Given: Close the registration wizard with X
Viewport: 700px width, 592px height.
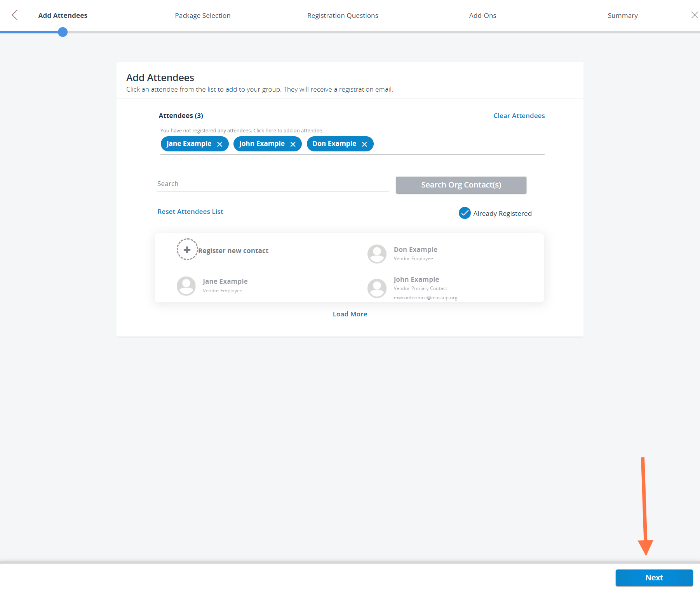Looking at the screenshot, I should (x=695, y=15).
